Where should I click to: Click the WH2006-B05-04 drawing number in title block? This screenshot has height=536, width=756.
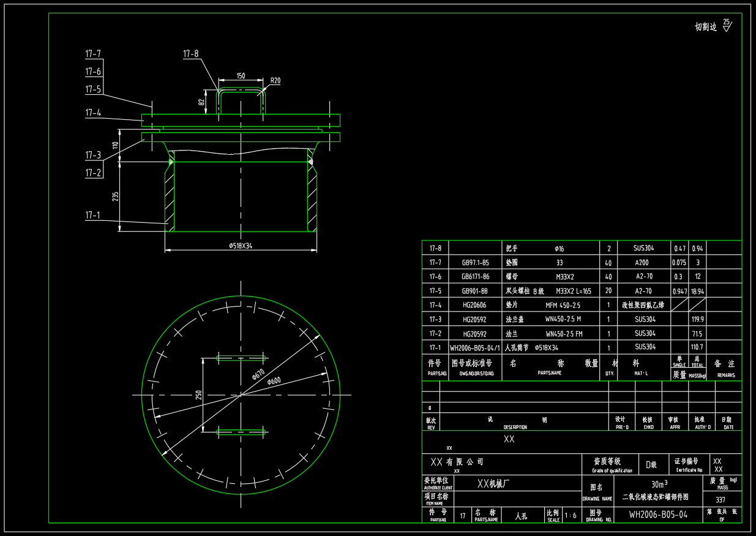coord(658,515)
